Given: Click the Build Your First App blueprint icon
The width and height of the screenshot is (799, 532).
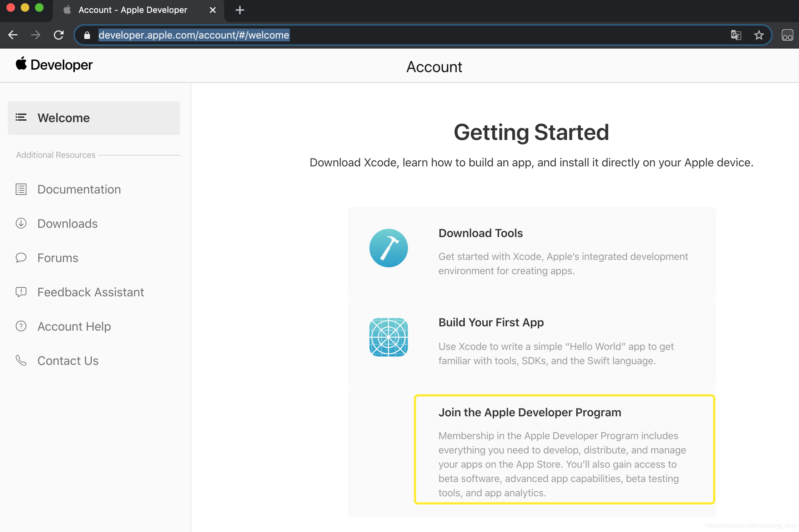Looking at the screenshot, I should point(388,337).
